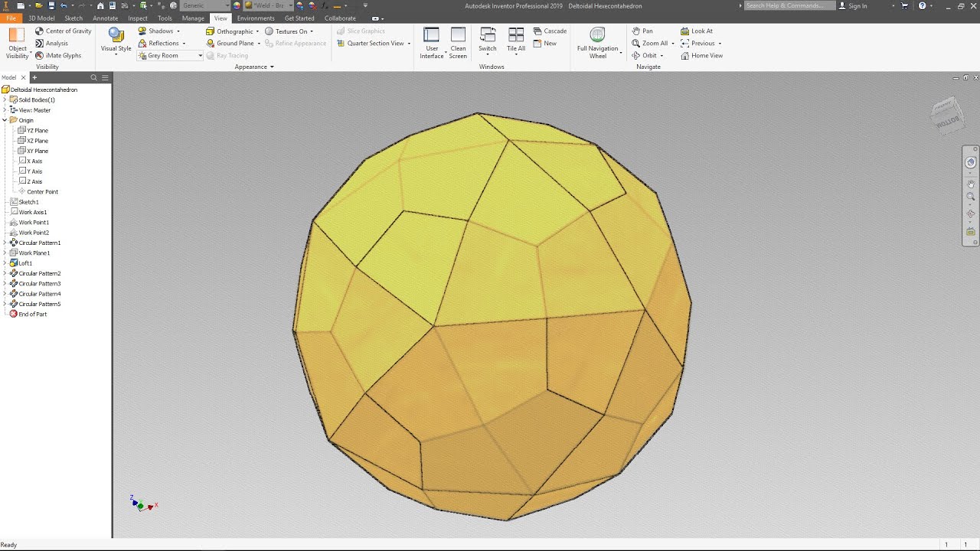Open the Generic material dropdown
The width and height of the screenshot is (980, 551).
[x=204, y=5]
